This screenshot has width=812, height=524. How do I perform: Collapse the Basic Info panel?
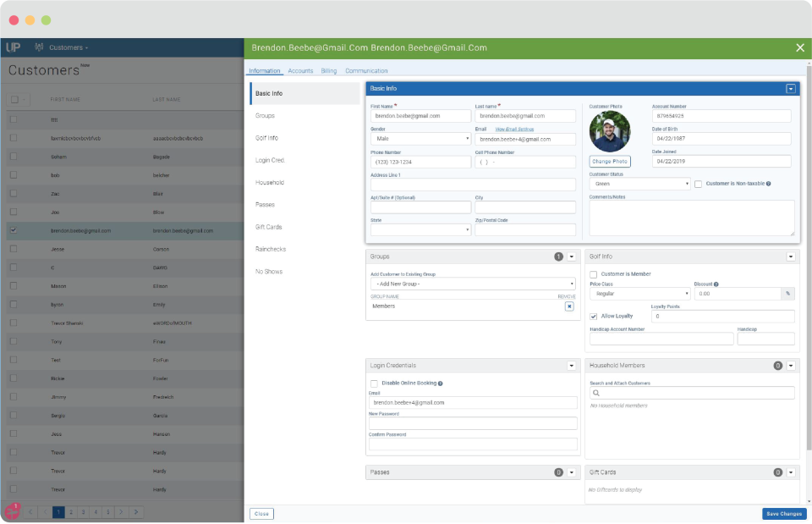pyautogui.click(x=791, y=88)
